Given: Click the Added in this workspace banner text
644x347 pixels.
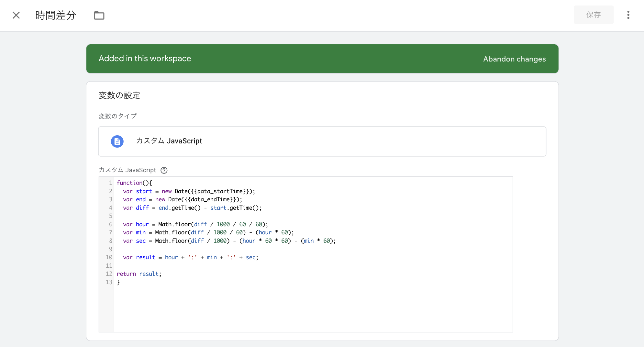Looking at the screenshot, I should pyautogui.click(x=145, y=59).
